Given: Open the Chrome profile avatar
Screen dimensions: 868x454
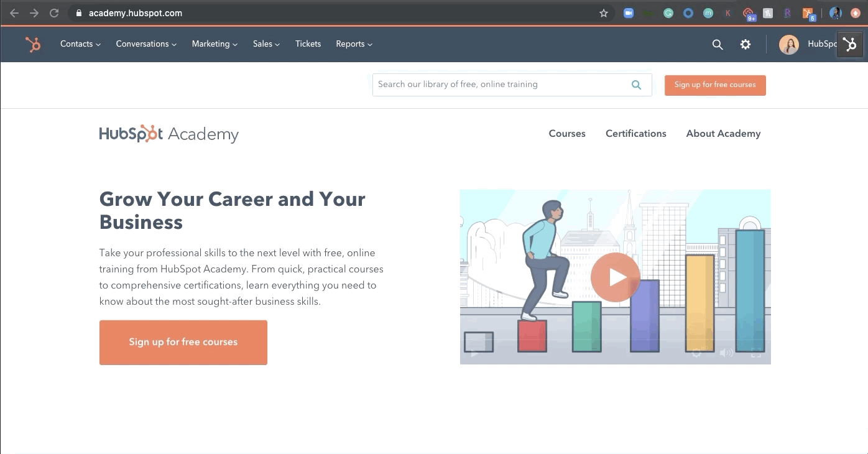Looking at the screenshot, I should point(836,13).
